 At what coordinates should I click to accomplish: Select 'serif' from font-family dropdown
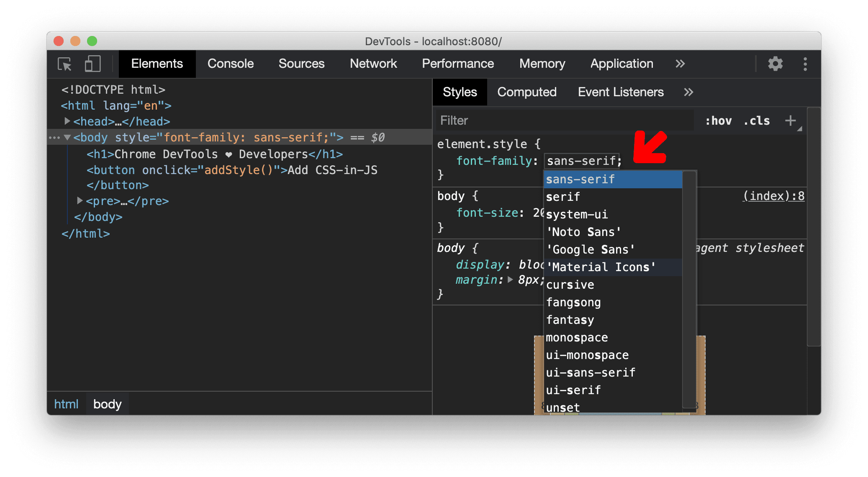click(x=562, y=197)
